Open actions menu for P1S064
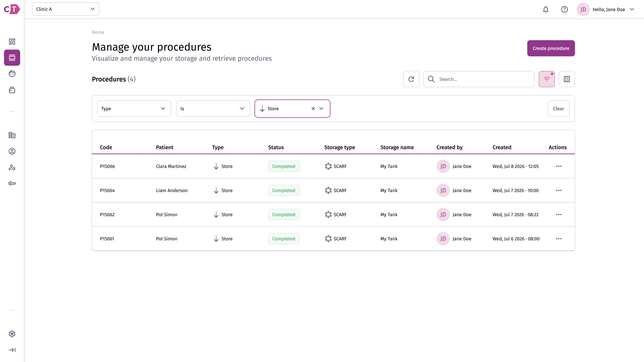The height and width of the screenshot is (362, 644). point(559,190)
